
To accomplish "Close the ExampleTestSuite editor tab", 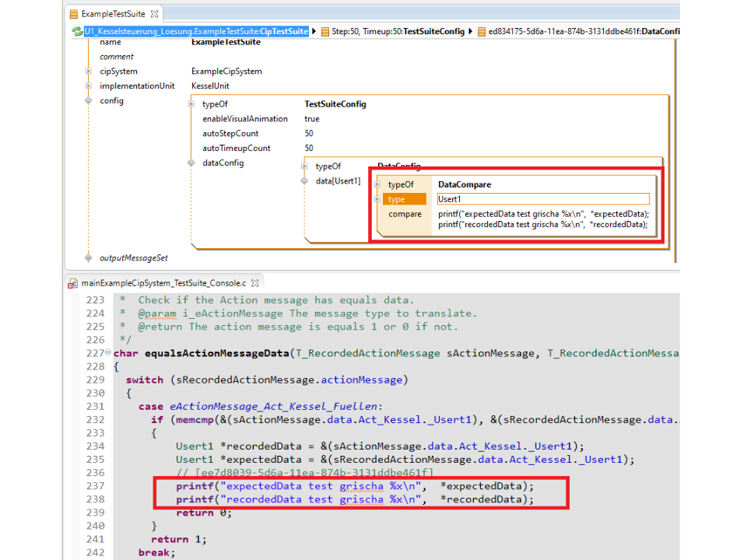I will [154, 14].
